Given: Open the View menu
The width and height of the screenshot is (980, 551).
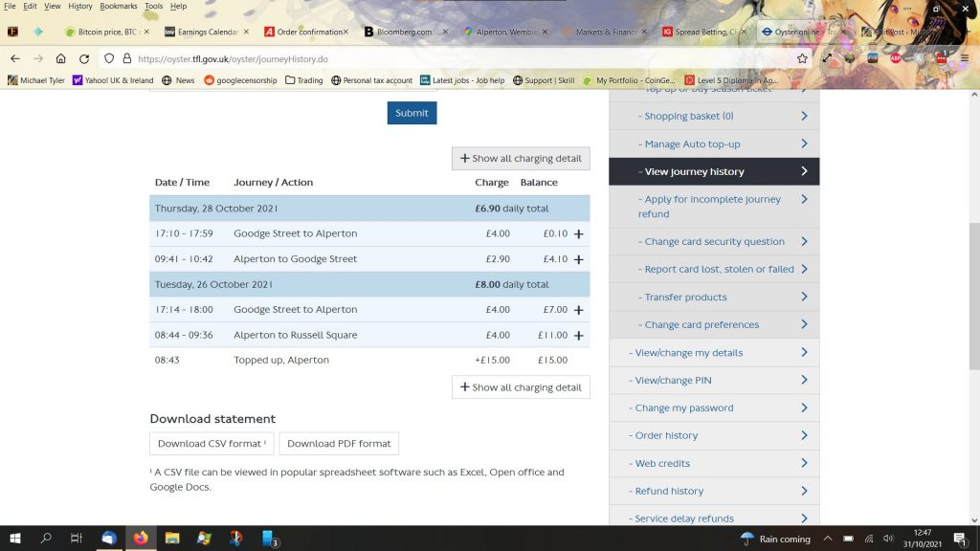Looking at the screenshot, I should coord(52,7).
